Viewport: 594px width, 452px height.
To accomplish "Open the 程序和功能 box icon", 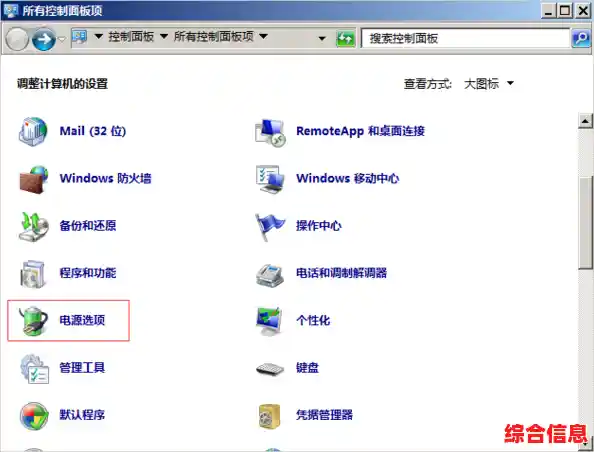I will [x=33, y=274].
